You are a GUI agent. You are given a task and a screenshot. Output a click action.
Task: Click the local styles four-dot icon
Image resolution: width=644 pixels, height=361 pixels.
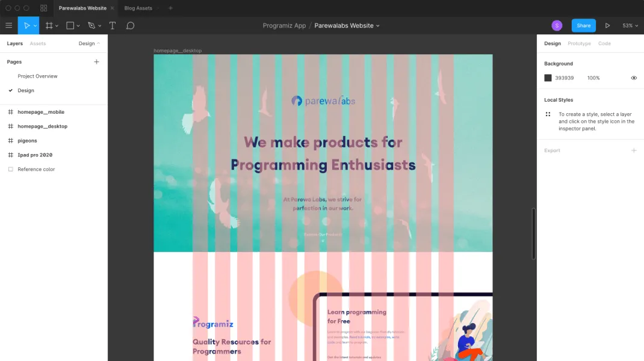tap(548, 114)
